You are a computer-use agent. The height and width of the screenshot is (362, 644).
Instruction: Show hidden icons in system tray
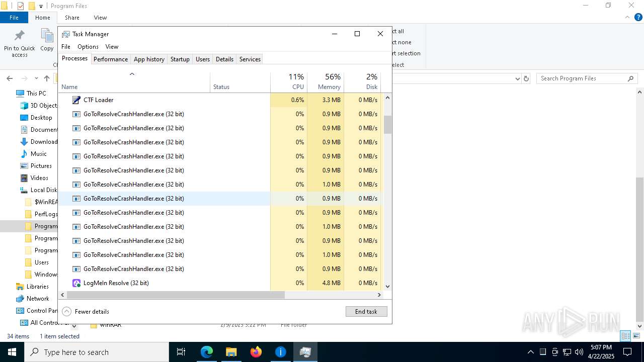click(530, 352)
